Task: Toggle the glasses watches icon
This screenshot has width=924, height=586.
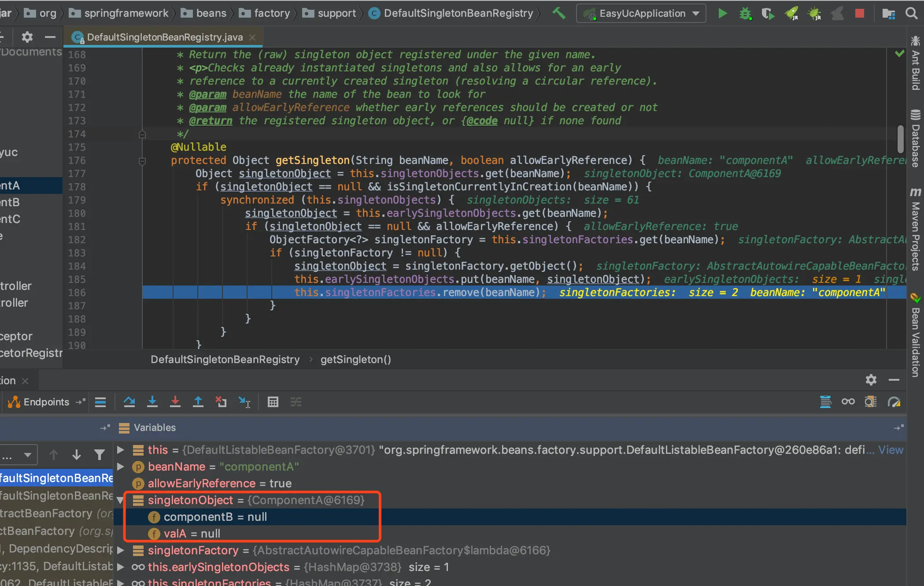Action: (x=848, y=402)
